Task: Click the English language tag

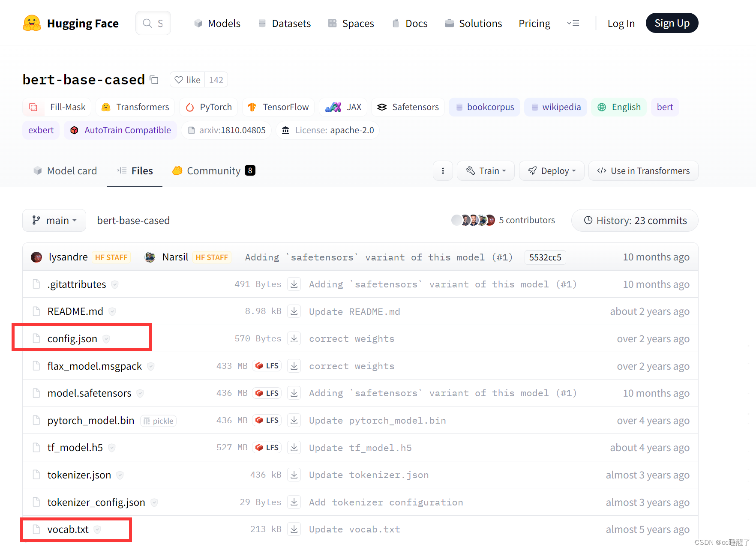Action: click(x=619, y=107)
